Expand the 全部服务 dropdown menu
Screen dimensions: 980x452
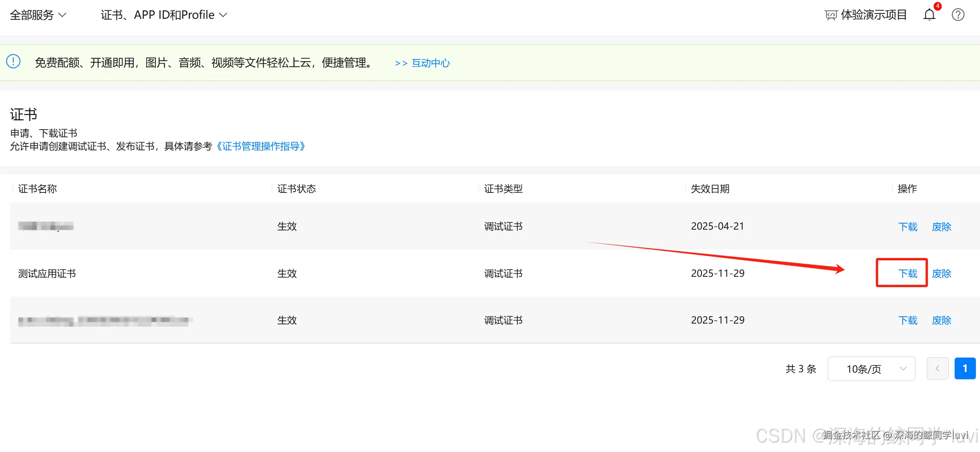tap(38, 15)
